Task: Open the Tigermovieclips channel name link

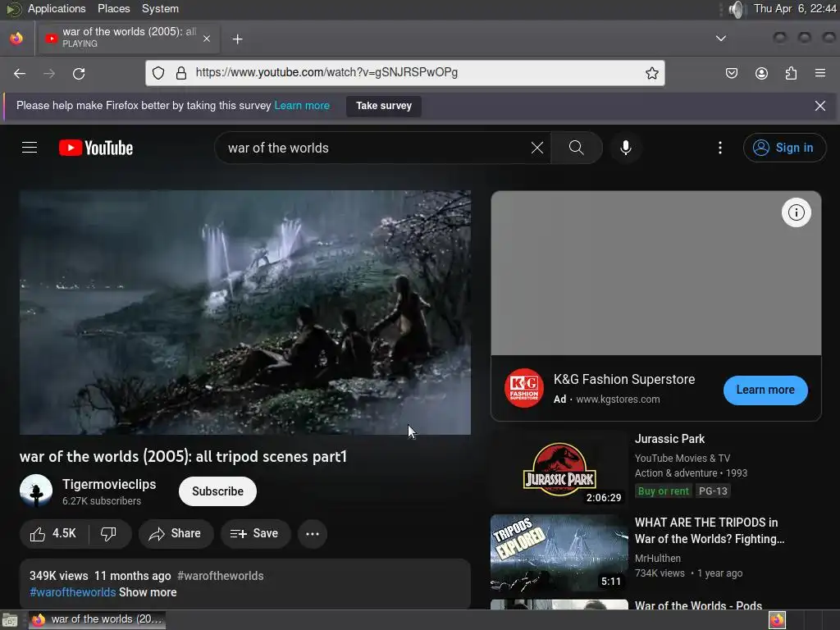Action: 109,484
